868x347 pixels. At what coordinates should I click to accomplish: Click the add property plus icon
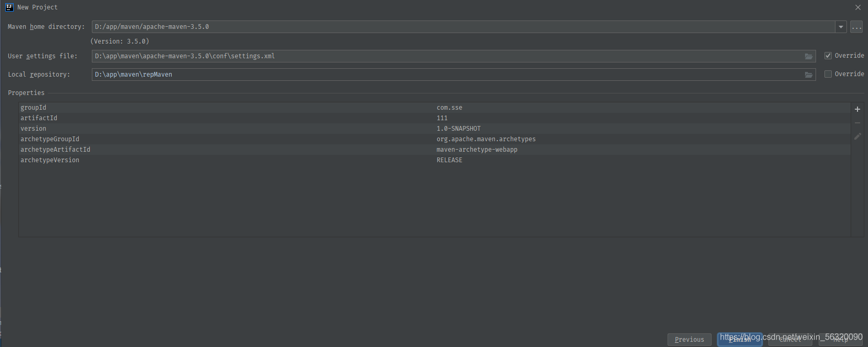coord(858,109)
